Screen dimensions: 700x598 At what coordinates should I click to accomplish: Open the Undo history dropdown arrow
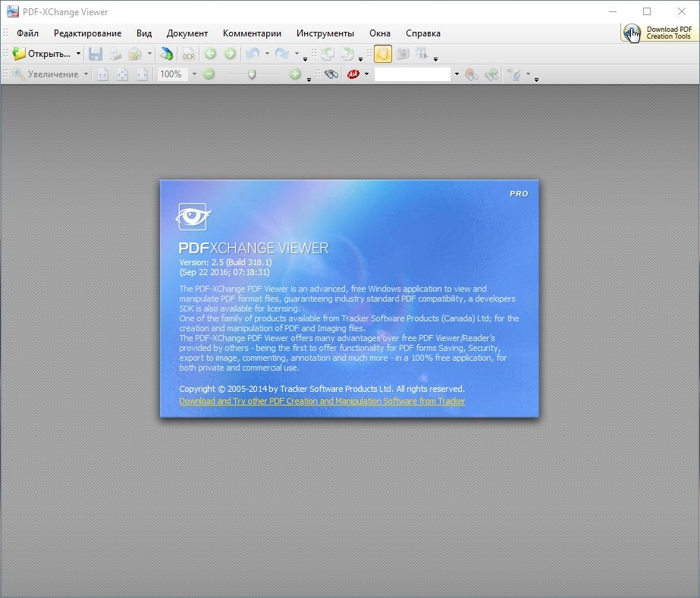point(267,54)
